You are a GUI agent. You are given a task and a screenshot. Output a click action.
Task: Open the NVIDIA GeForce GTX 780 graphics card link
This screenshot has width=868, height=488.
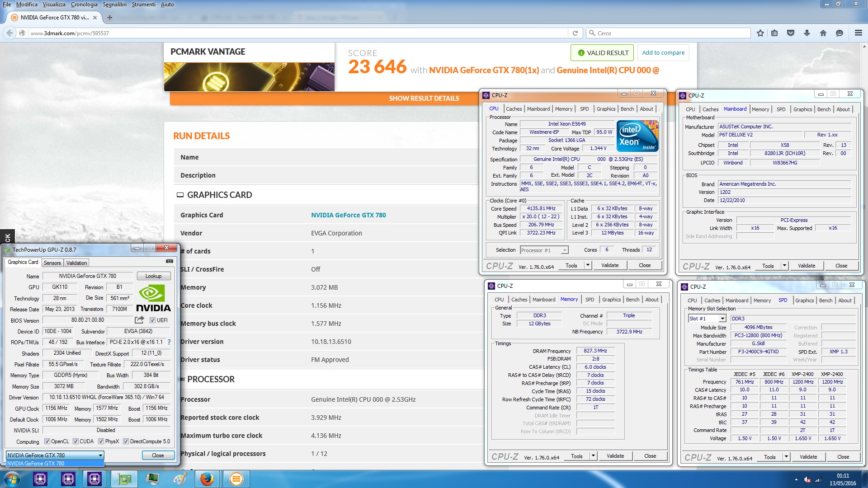coord(348,215)
